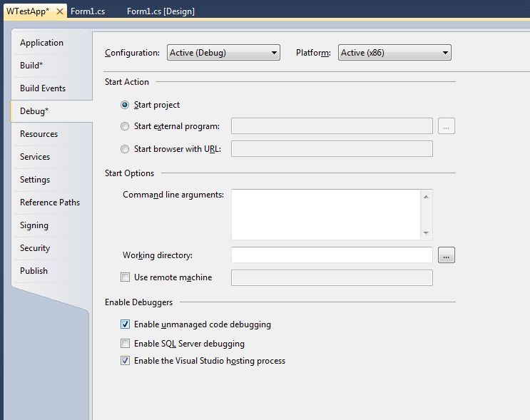Click the arguments box scroll up arrow
Image resolution: width=530 pixels, height=420 pixels.
(426, 197)
